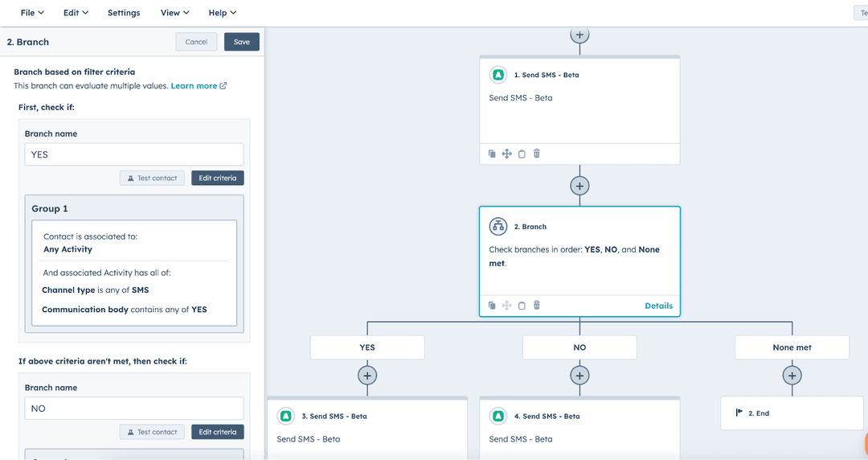Delete the Branch action using its trash icon
This screenshot has height=460, width=868.
(x=537, y=306)
